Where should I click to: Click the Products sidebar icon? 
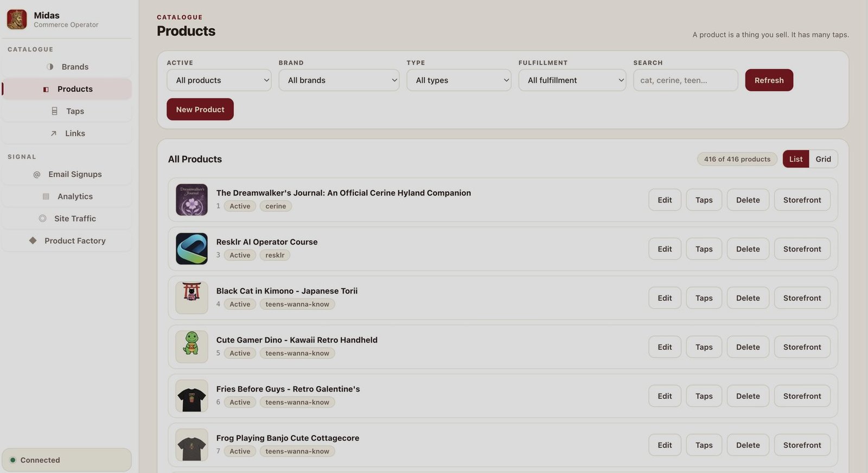point(46,89)
